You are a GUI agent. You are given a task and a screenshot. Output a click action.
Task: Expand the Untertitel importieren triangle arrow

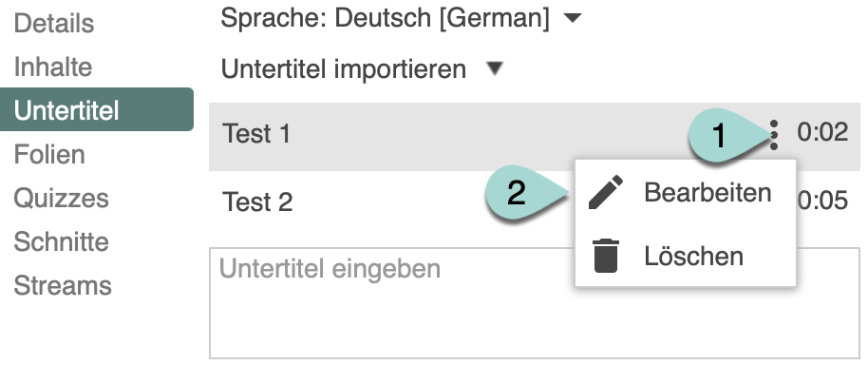pyautogui.click(x=495, y=69)
